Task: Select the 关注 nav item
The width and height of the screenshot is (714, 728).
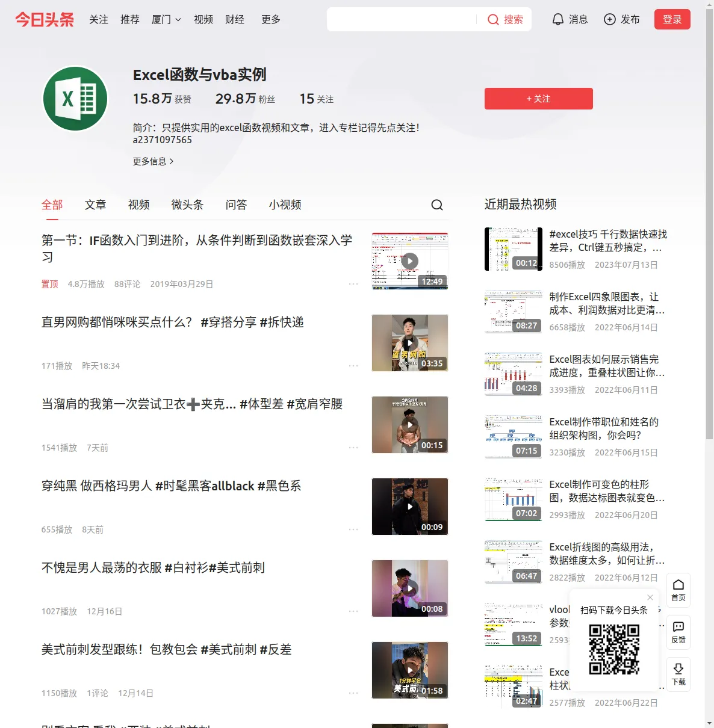Action: point(99,19)
